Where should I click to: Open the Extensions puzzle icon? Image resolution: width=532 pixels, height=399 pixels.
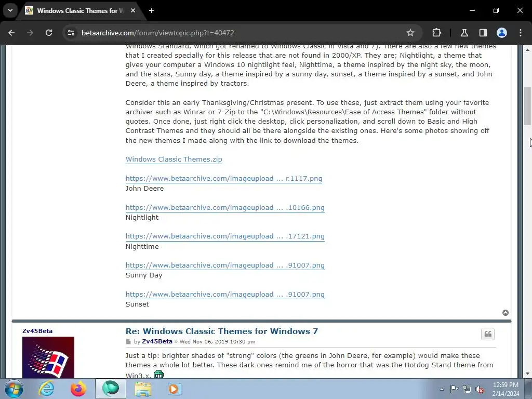(x=436, y=33)
